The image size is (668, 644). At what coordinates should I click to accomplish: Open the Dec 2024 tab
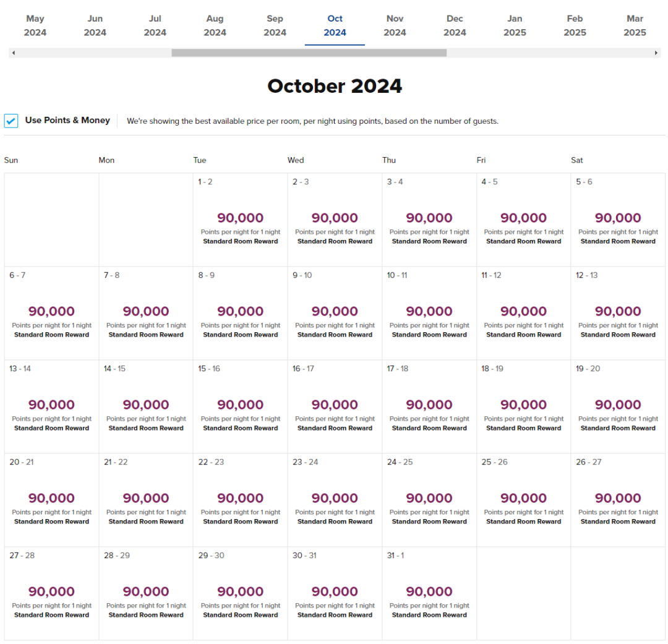455,26
